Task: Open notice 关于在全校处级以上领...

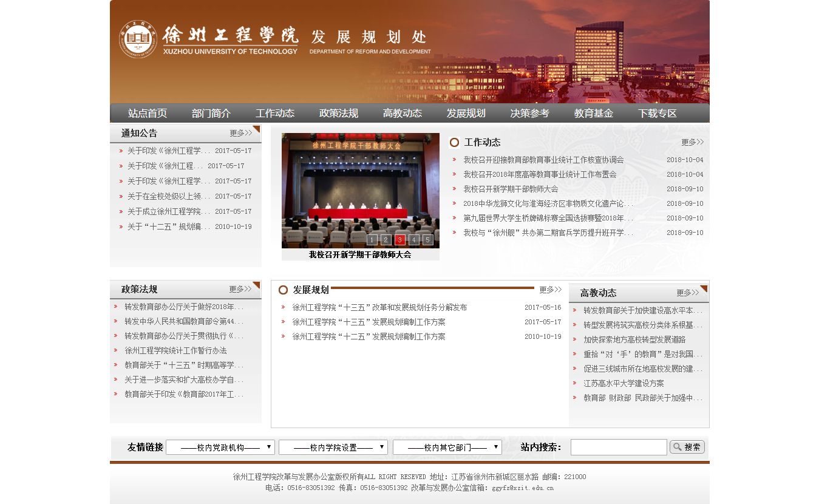Action: pos(169,196)
